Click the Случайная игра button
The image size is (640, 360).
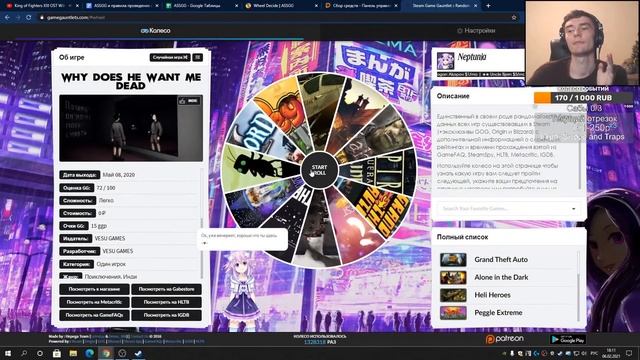[x=170, y=58]
